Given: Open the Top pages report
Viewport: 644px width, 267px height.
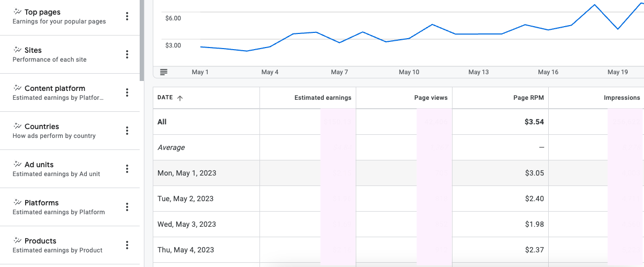Looking at the screenshot, I should pos(70,16).
